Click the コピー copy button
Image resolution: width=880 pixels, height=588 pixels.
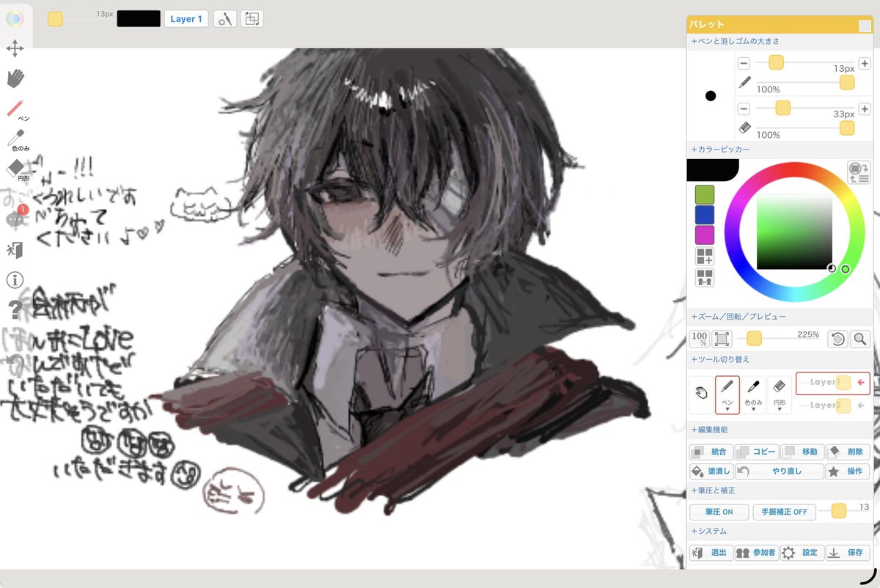[x=757, y=452]
